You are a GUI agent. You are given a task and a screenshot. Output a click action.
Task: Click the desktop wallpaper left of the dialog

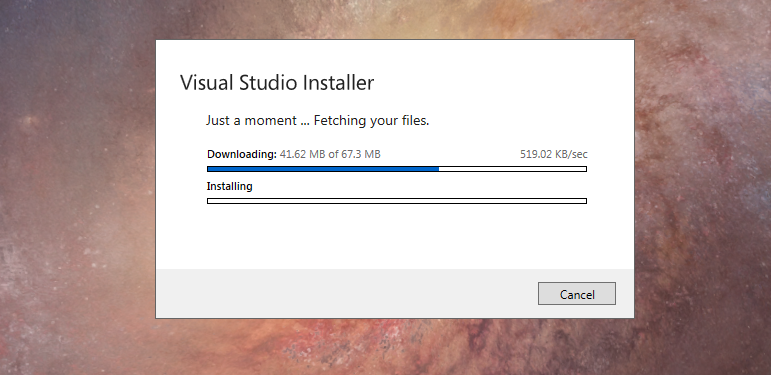point(78,187)
